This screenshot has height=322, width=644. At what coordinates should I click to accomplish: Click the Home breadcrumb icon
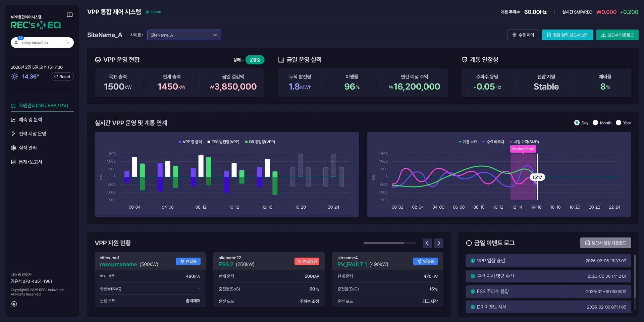coord(147,12)
